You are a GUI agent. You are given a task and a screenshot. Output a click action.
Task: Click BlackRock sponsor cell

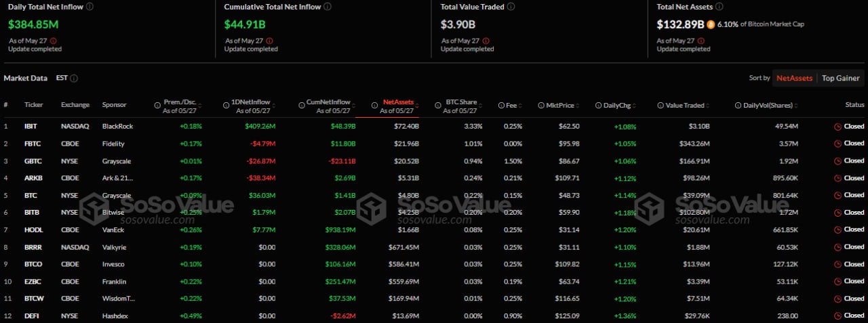pyautogui.click(x=118, y=126)
